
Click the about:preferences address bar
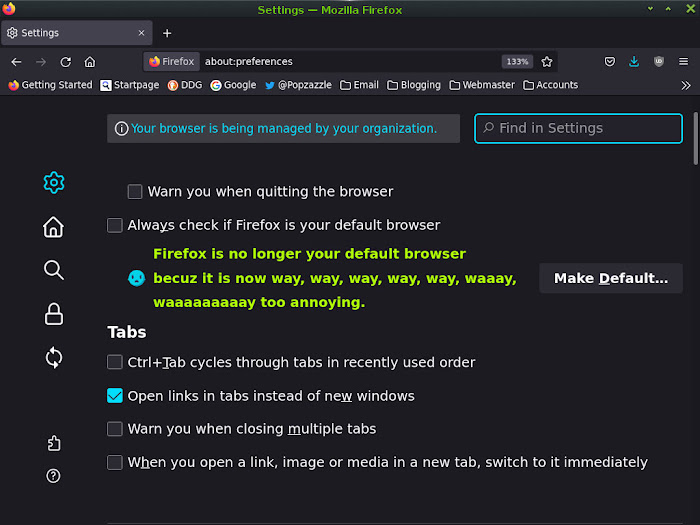click(350, 62)
